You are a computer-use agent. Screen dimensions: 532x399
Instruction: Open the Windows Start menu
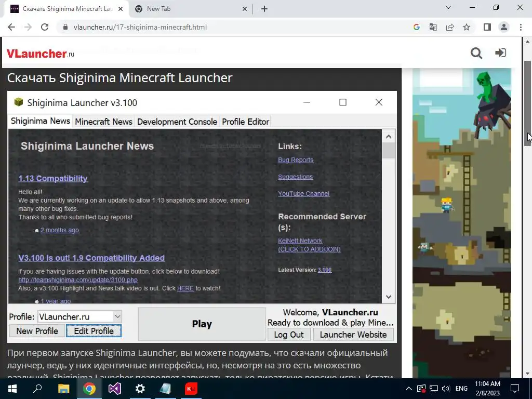[x=12, y=389]
